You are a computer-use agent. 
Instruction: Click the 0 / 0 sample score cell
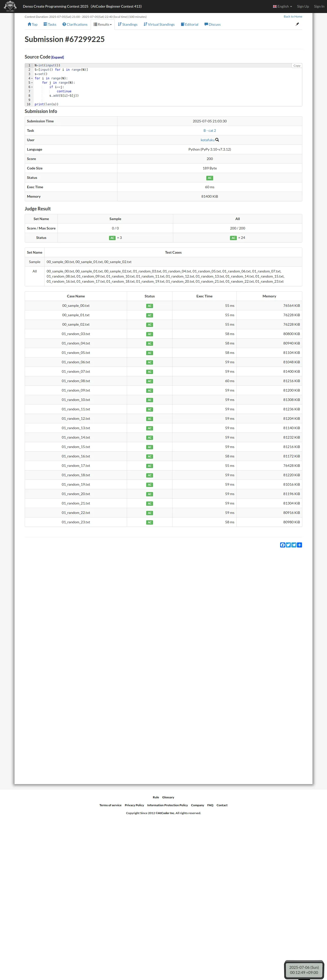(115, 228)
